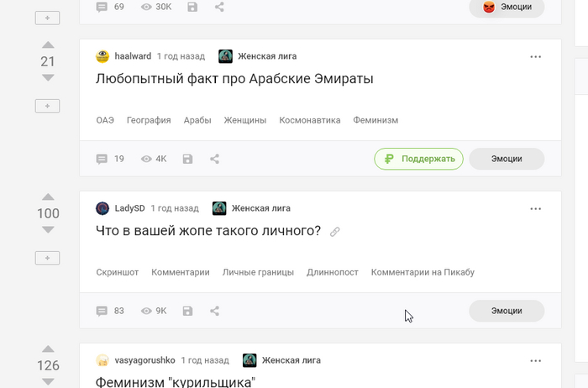This screenshot has width=588, height=388.
Task: Select the Личные границы tag
Action: (x=258, y=272)
